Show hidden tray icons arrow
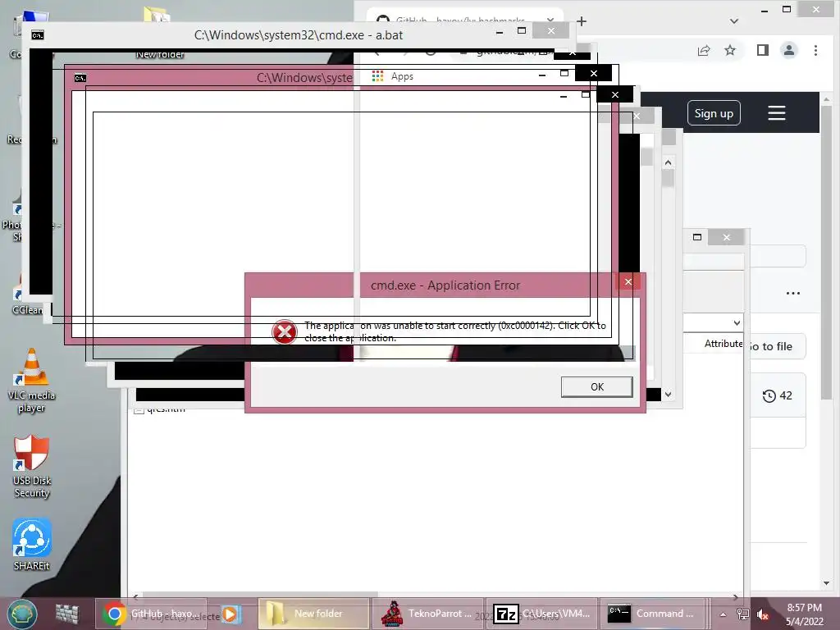 tap(723, 614)
